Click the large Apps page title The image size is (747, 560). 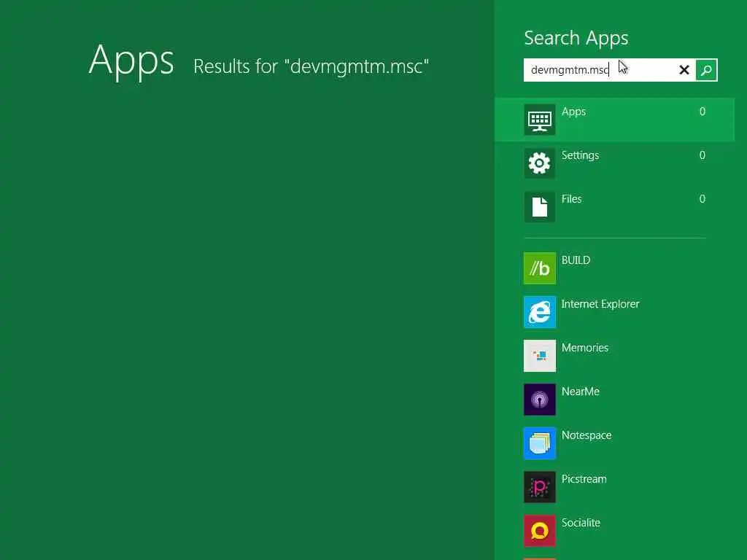(131, 61)
